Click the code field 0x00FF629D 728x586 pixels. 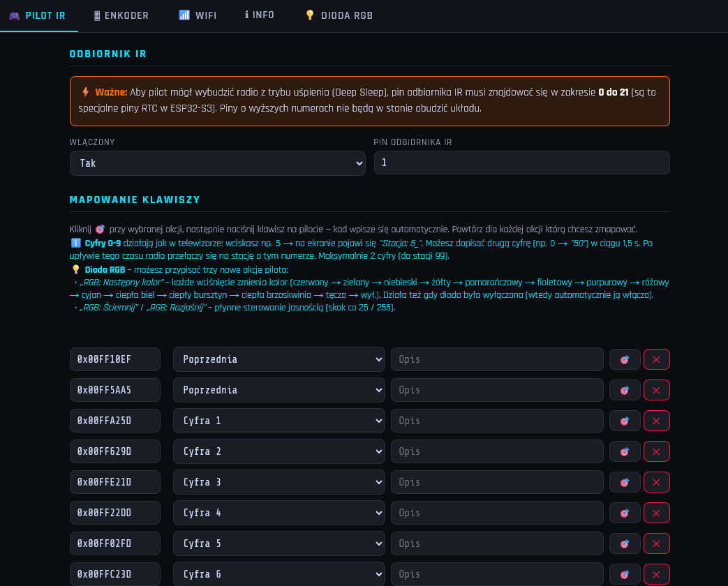[x=115, y=451]
